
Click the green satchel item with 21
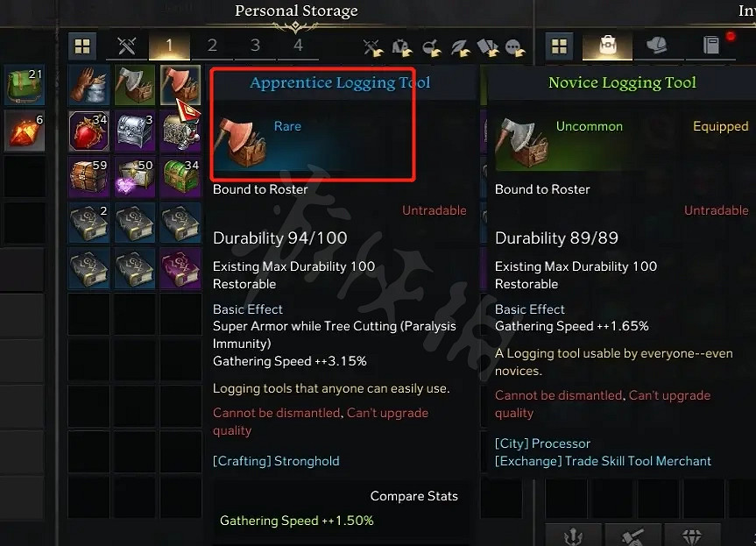point(25,85)
